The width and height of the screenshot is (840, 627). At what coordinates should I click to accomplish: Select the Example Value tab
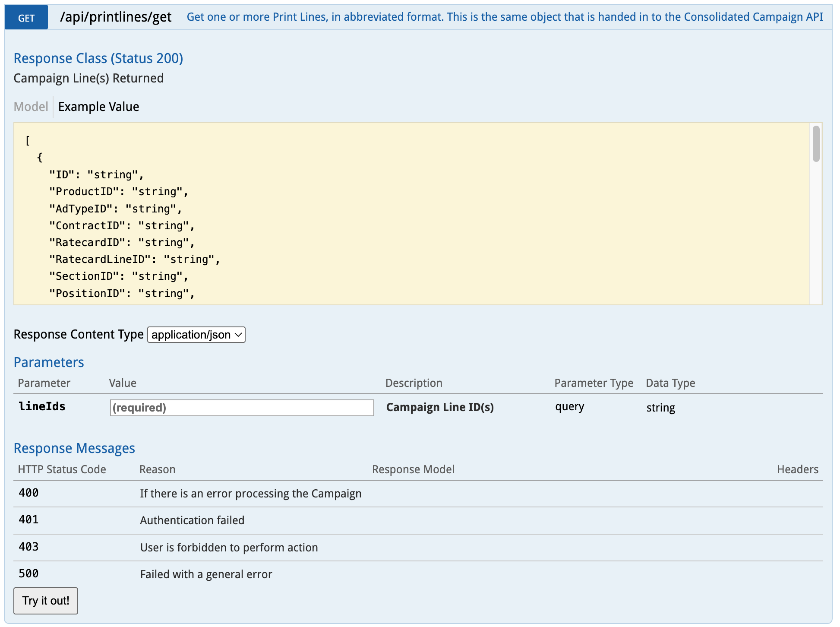click(x=98, y=107)
